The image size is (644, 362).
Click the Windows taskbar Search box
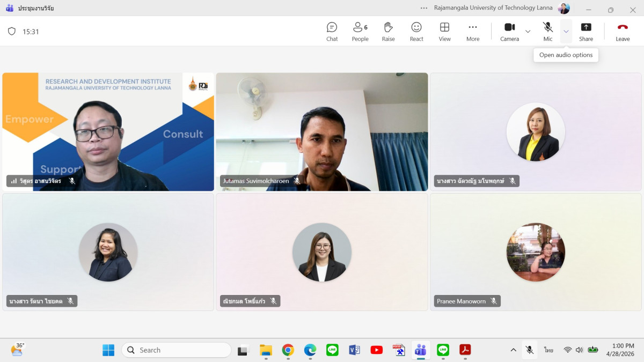click(176, 350)
